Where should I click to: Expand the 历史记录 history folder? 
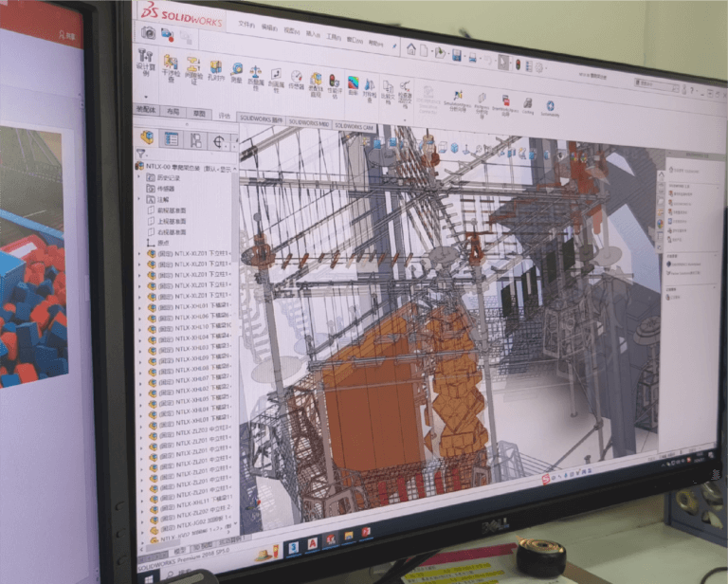click(139, 176)
